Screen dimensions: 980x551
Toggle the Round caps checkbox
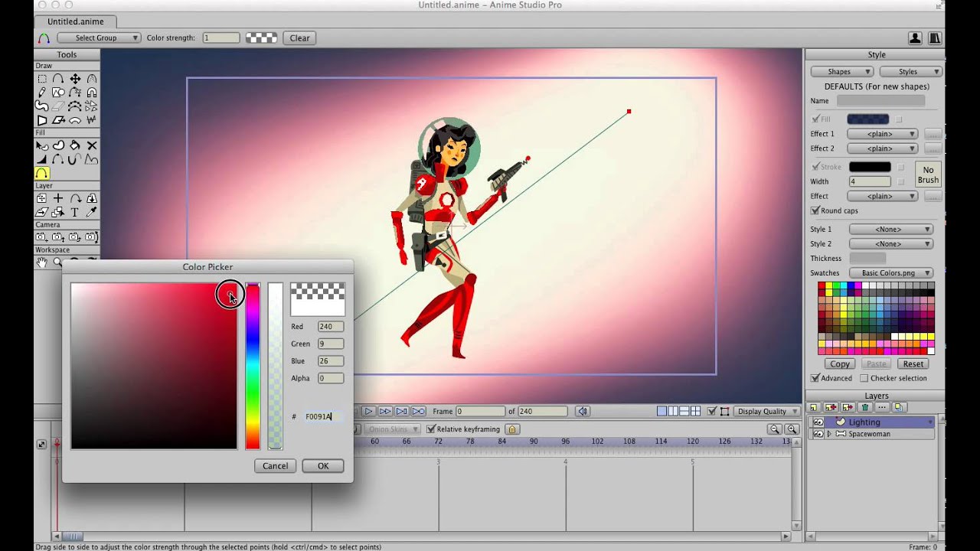[815, 210]
